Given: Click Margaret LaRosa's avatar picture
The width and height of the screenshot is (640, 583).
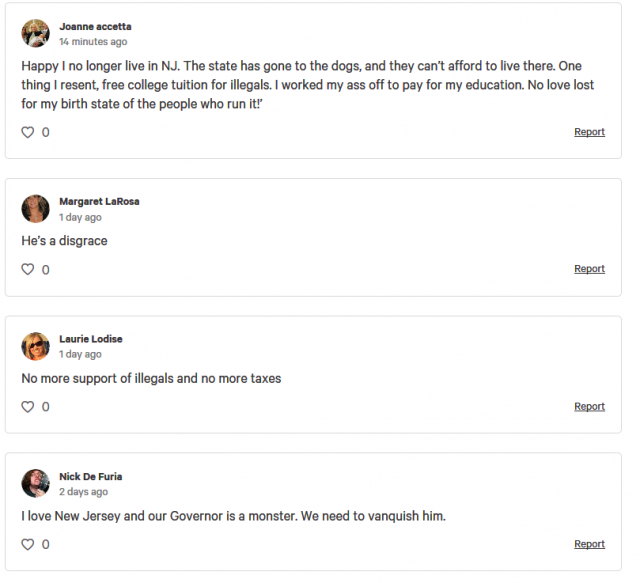Looking at the screenshot, I should pos(36,208).
